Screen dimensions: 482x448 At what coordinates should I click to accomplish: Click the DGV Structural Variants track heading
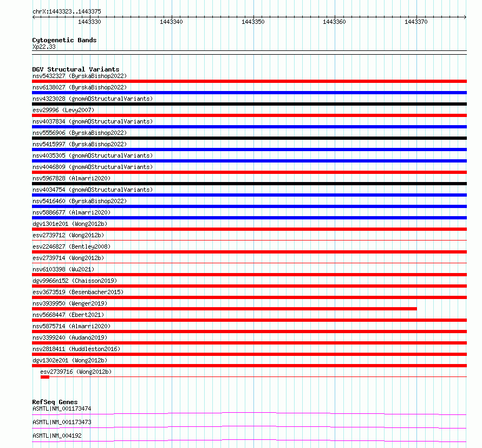pyautogui.click(x=76, y=69)
